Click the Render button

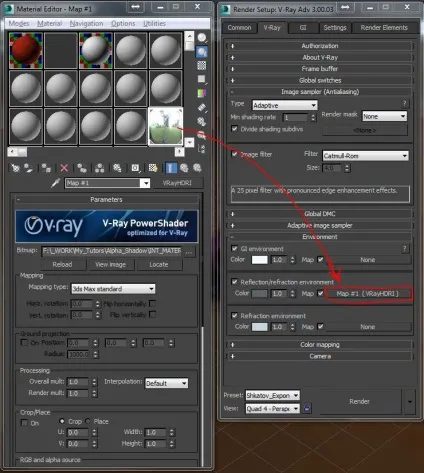pos(359,401)
